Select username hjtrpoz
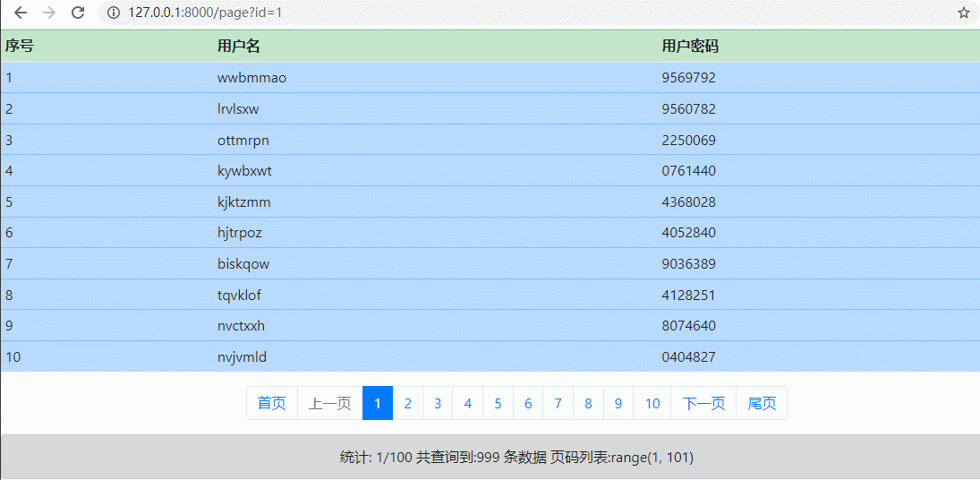 coord(239,233)
